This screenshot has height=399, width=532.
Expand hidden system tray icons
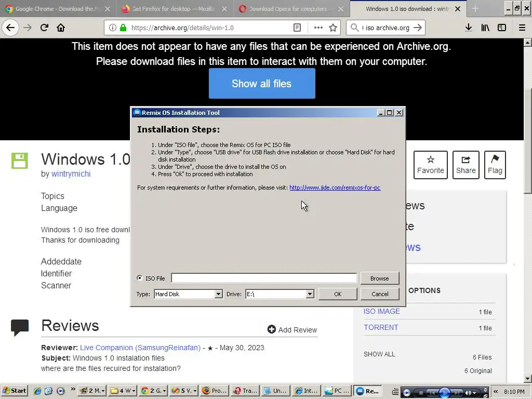click(495, 392)
